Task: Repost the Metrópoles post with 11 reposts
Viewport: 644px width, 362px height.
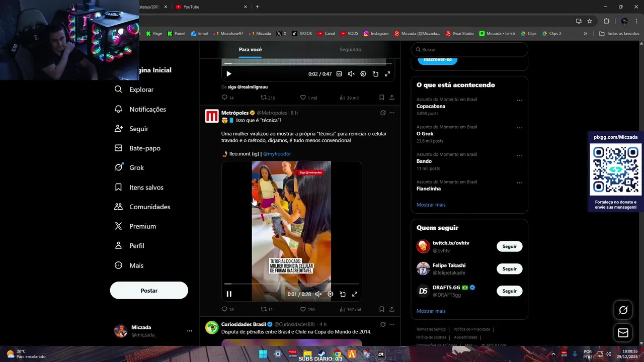Action: pos(267,309)
